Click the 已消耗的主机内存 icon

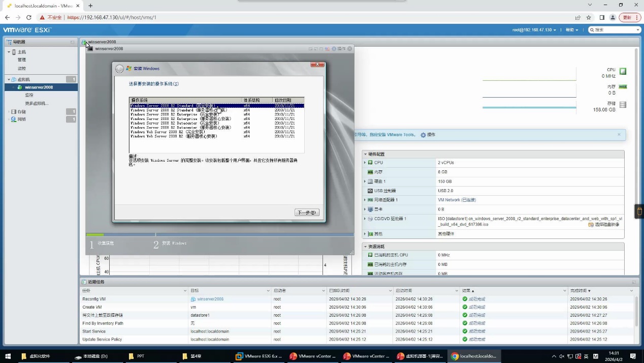point(370,264)
